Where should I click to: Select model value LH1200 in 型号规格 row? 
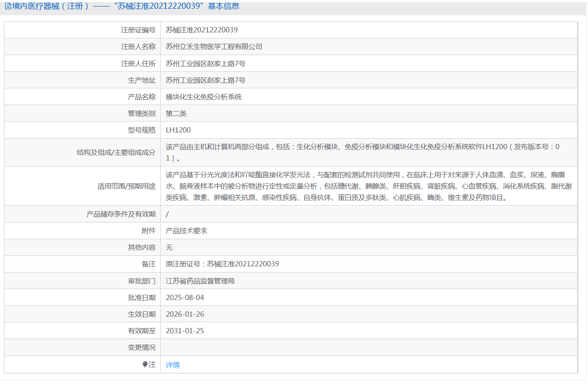(x=178, y=130)
